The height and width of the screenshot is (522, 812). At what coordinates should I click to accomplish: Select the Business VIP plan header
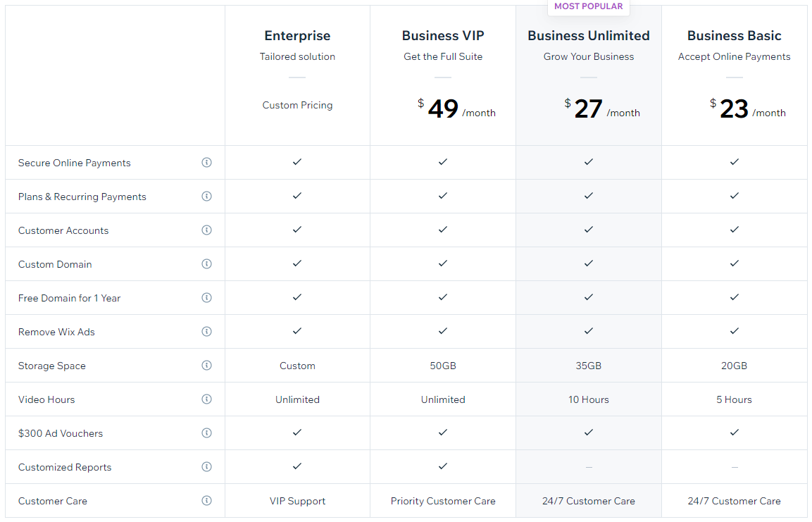pos(442,35)
